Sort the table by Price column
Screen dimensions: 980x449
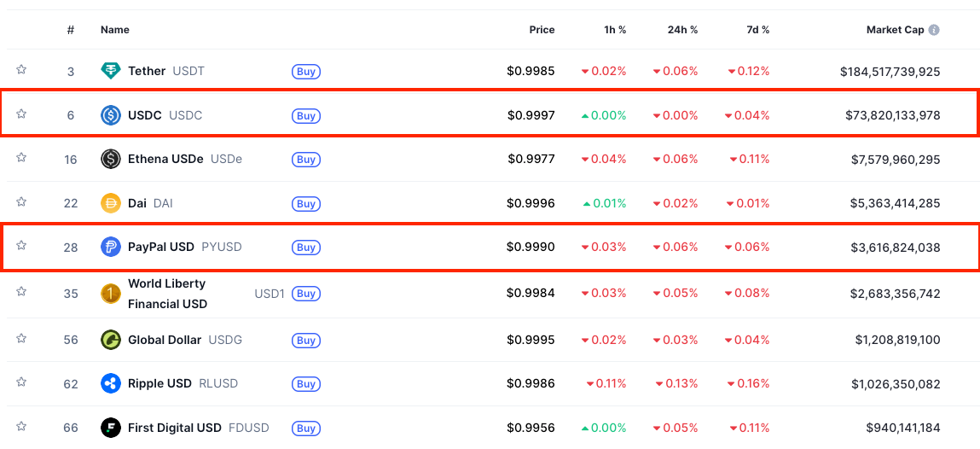(542, 30)
